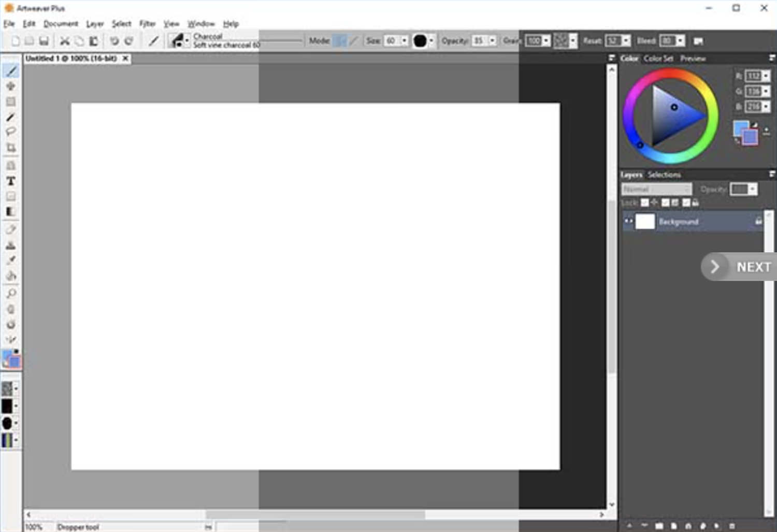Image resolution: width=777 pixels, height=532 pixels.
Task: Select the Zoom magnifier tool
Action: click(10, 294)
